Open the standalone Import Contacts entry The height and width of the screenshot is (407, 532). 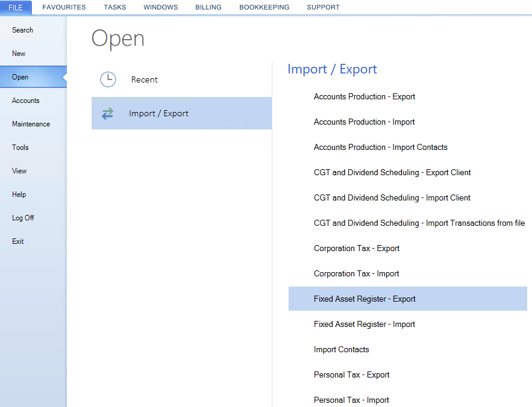coord(407,349)
